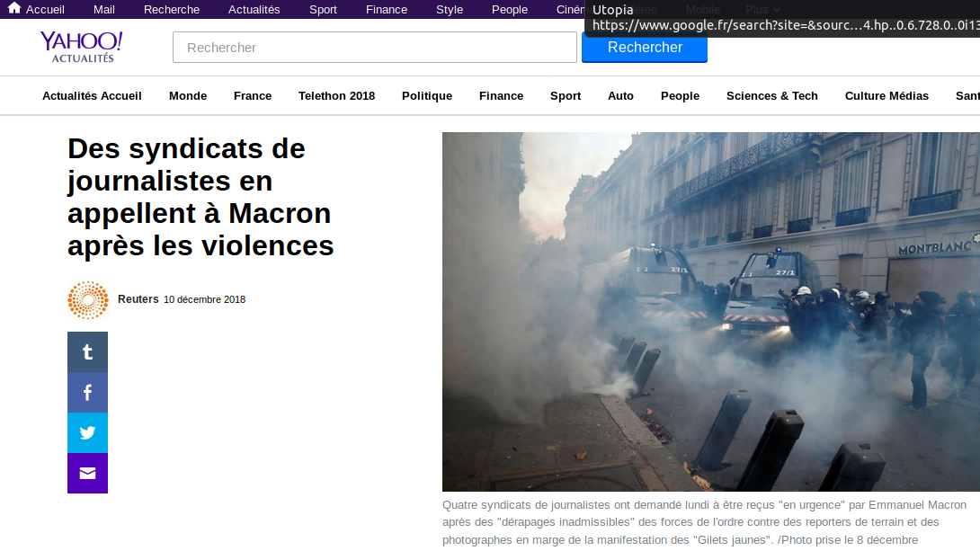Open Style in top navigation

[450, 9]
